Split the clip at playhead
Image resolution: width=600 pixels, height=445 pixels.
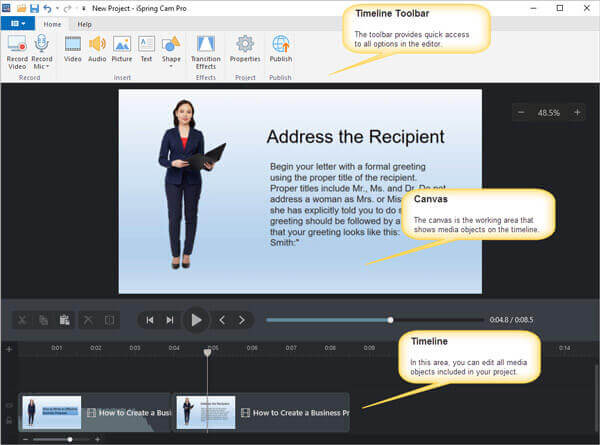109,320
